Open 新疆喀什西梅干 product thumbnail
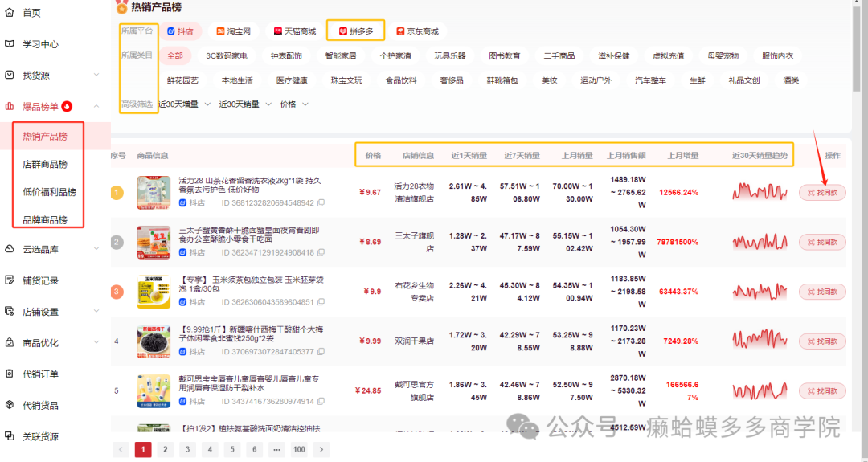 click(x=154, y=341)
